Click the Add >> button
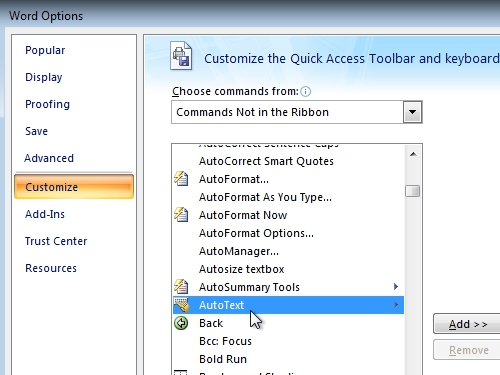 pos(467,324)
